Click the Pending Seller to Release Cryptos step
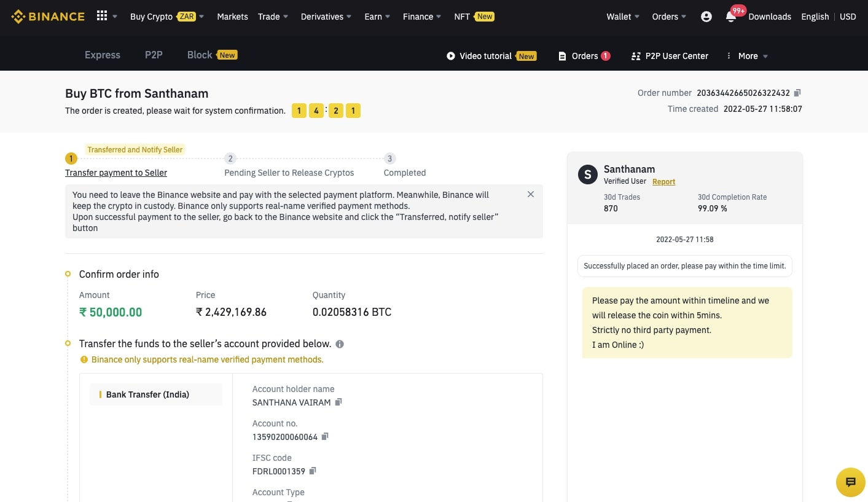This screenshot has height=502, width=868. tap(289, 173)
